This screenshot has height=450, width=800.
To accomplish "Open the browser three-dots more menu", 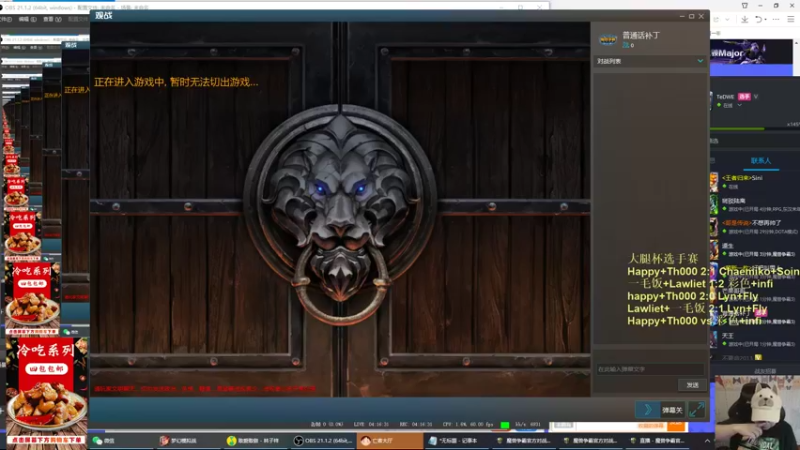I will pyautogui.click(x=776, y=19).
